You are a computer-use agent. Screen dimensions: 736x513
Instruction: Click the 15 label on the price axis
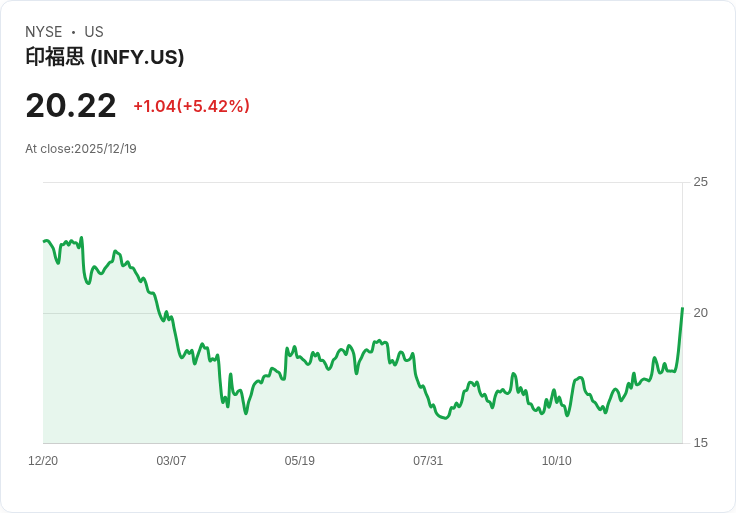click(700, 443)
